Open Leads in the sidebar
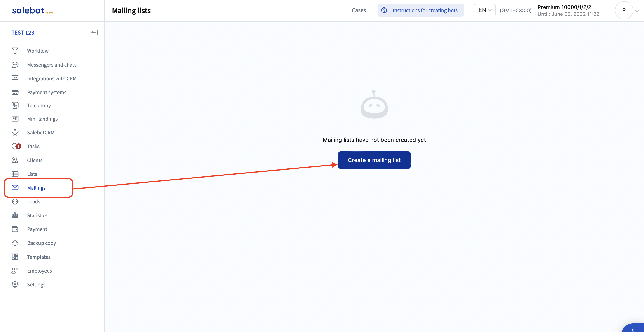Screen dimensions: 644x332 [x=33, y=201]
